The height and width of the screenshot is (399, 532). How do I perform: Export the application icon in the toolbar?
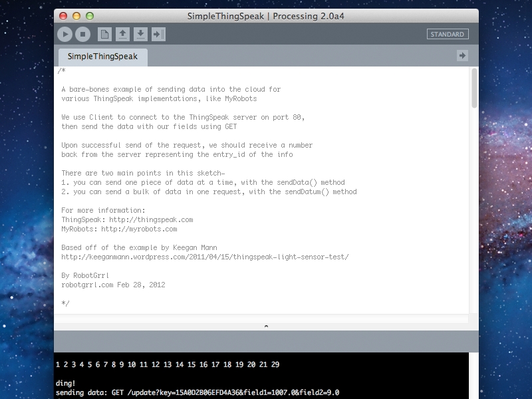coord(158,35)
